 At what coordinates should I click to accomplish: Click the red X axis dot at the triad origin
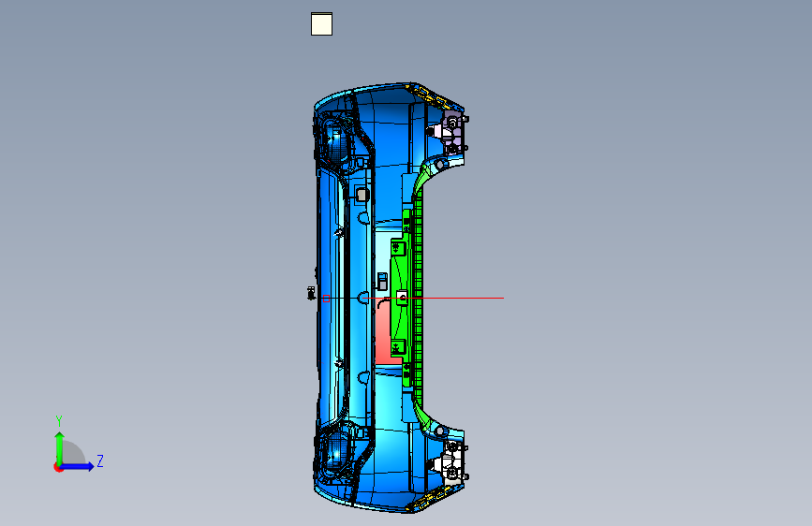point(58,468)
